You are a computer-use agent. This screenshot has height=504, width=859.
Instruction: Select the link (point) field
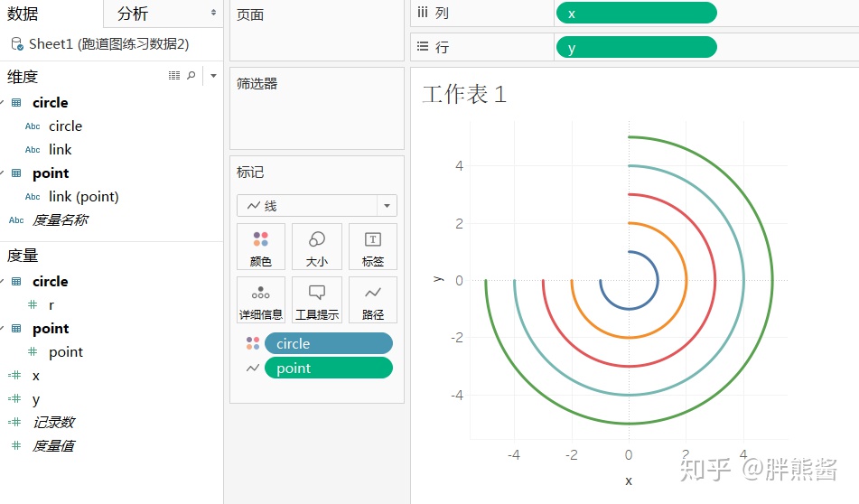(x=84, y=197)
